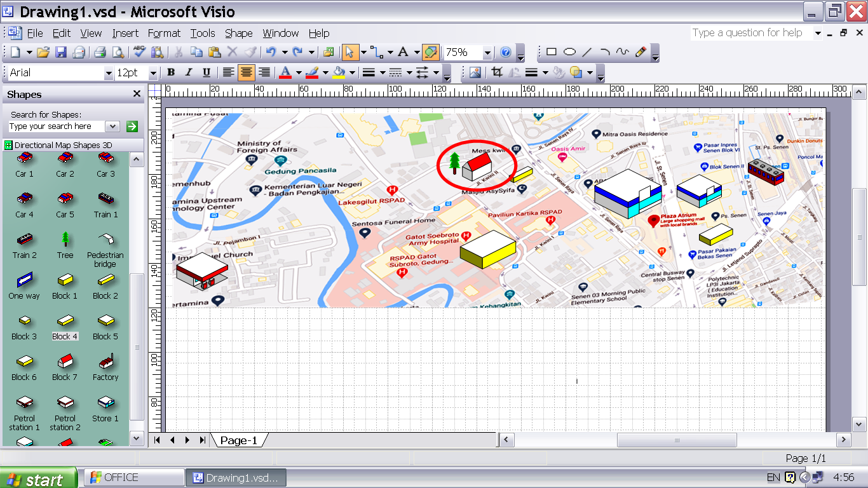Go to the next page with tab arrow
The image size is (868, 488).
pos(187,440)
